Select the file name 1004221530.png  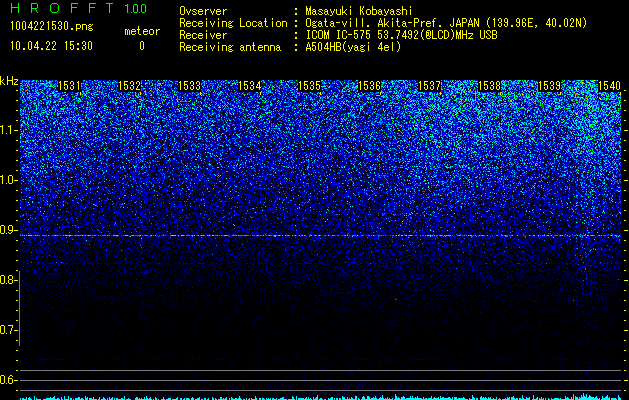[52, 27]
